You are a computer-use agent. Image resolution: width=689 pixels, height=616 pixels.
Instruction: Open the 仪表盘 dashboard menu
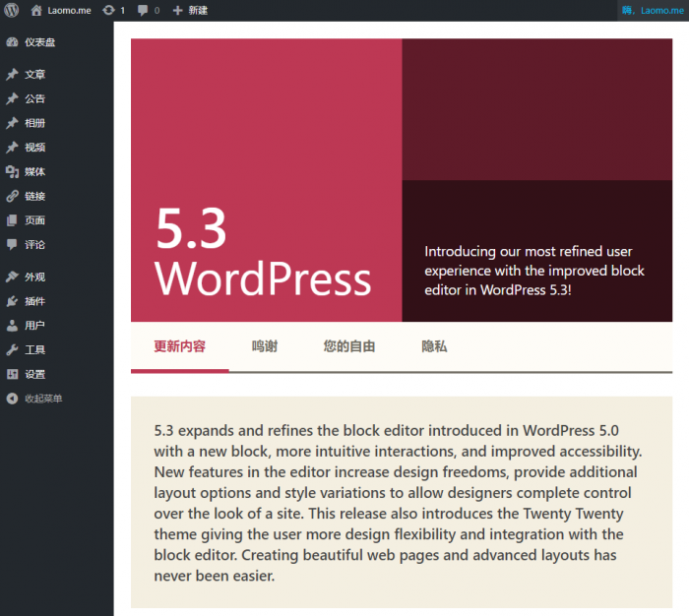click(x=39, y=42)
